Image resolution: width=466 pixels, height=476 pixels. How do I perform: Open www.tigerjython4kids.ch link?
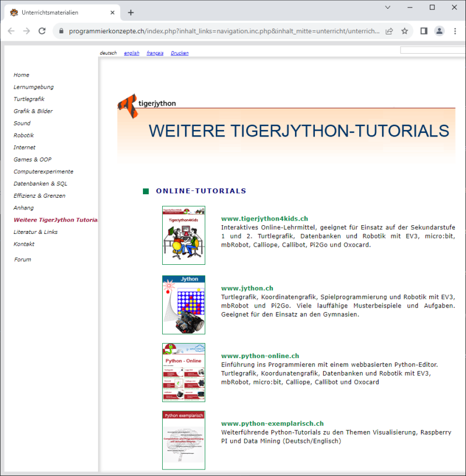pos(264,219)
